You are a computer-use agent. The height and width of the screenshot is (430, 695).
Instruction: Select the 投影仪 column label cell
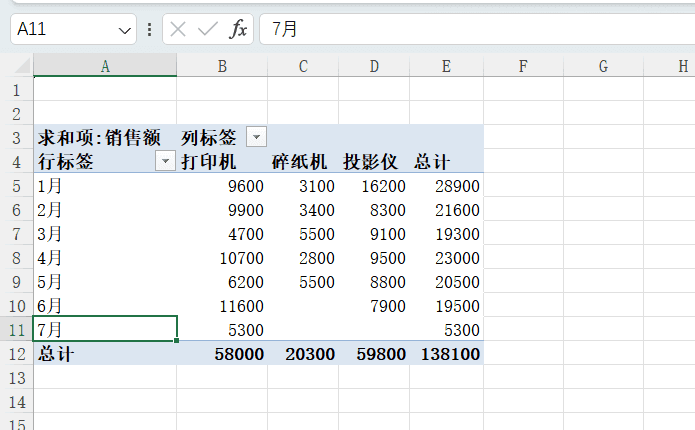374,161
